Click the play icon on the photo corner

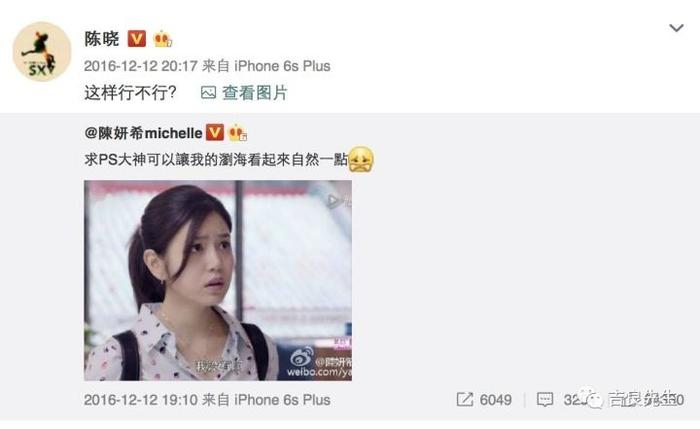(334, 201)
